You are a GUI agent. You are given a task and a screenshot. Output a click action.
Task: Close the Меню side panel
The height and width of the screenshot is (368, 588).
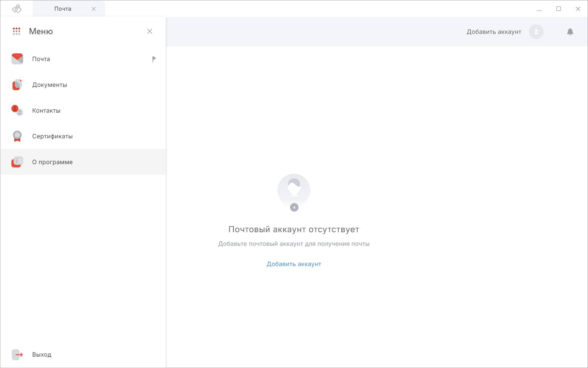tap(150, 31)
